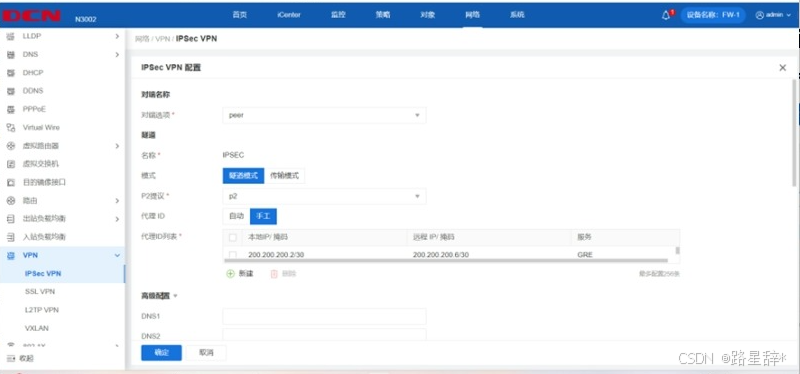Viewport: 800px width, 374px height.
Task: Close the IPSec VPN 配置 dialog
Action: [x=783, y=67]
